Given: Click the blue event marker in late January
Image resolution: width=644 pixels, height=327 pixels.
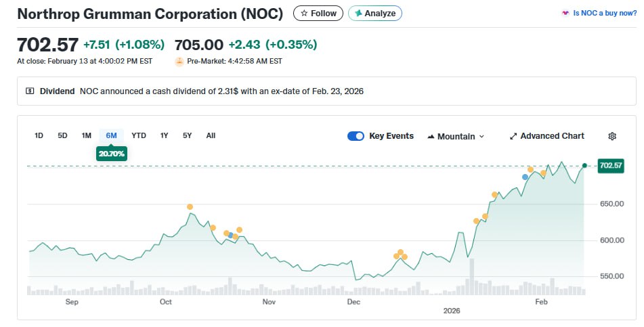Looking at the screenshot, I should [x=525, y=177].
